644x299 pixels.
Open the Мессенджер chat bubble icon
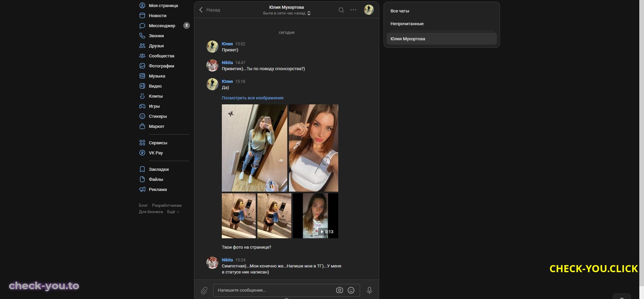pos(142,26)
